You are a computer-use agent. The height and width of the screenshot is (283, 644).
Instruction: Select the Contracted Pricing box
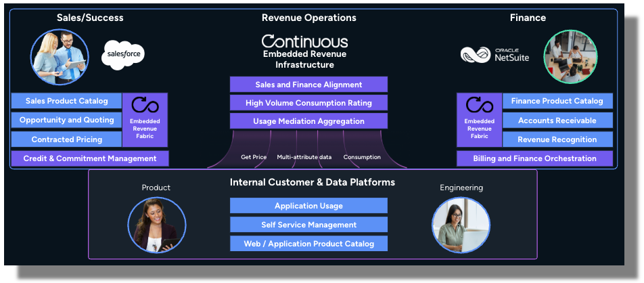(x=66, y=139)
